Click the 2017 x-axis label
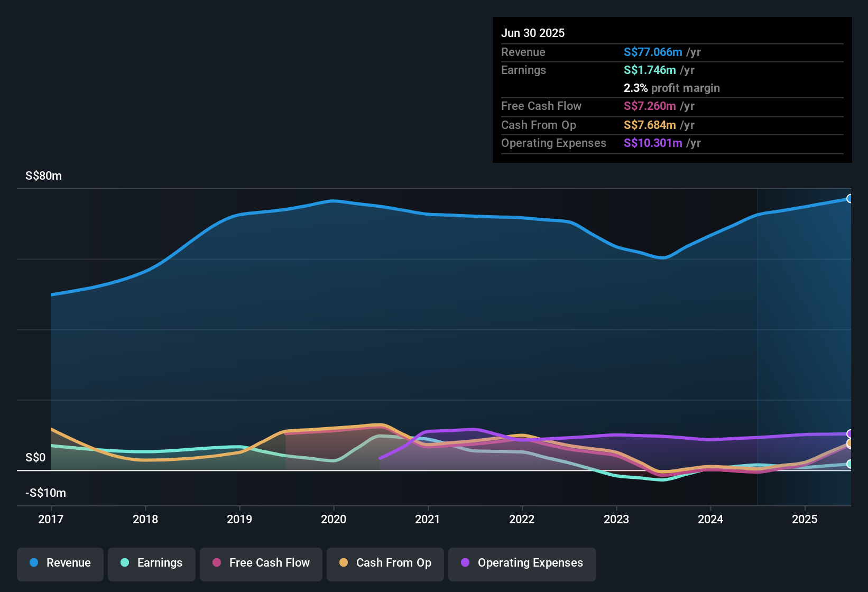Screen dimensions: 868x592 [51, 519]
